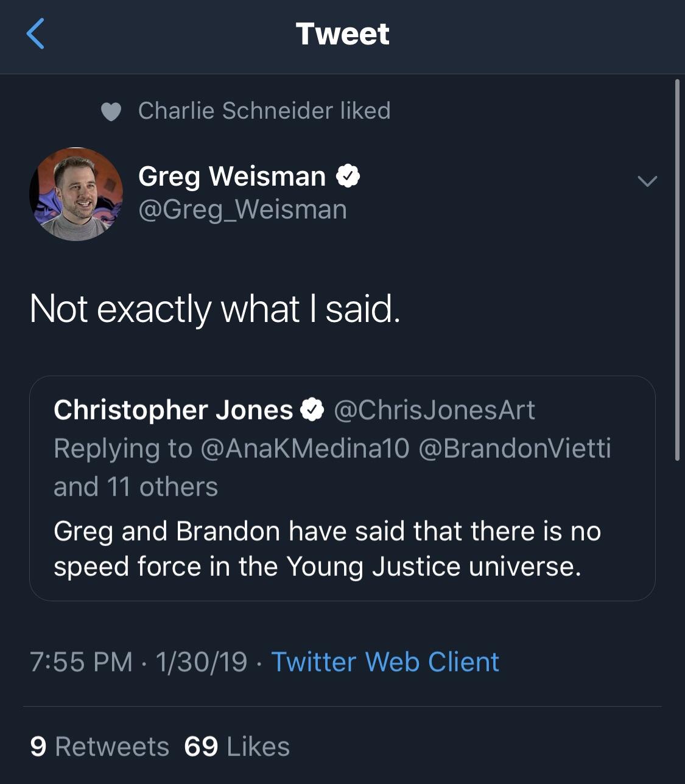This screenshot has width=685, height=784.
Task: Click the Greg Weisman display name
Action: tap(232, 177)
